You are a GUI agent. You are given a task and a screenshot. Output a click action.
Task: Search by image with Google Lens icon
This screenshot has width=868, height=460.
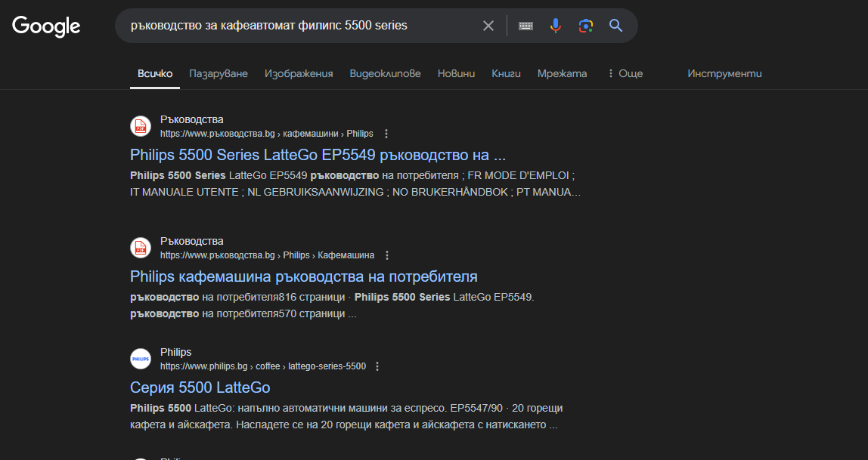[586, 26]
